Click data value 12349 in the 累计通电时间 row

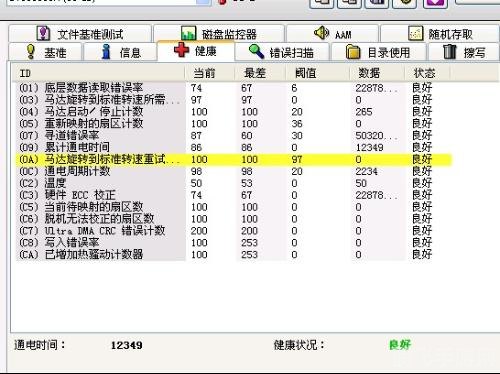(x=369, y=147)
